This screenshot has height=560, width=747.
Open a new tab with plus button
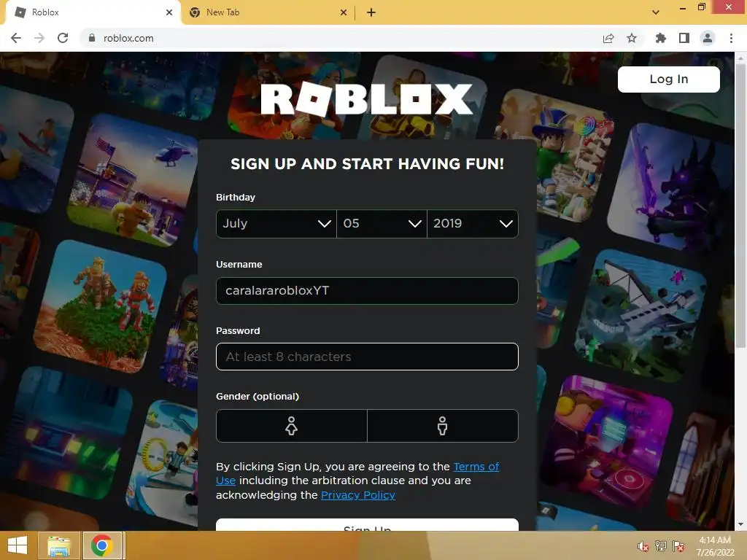371,12
